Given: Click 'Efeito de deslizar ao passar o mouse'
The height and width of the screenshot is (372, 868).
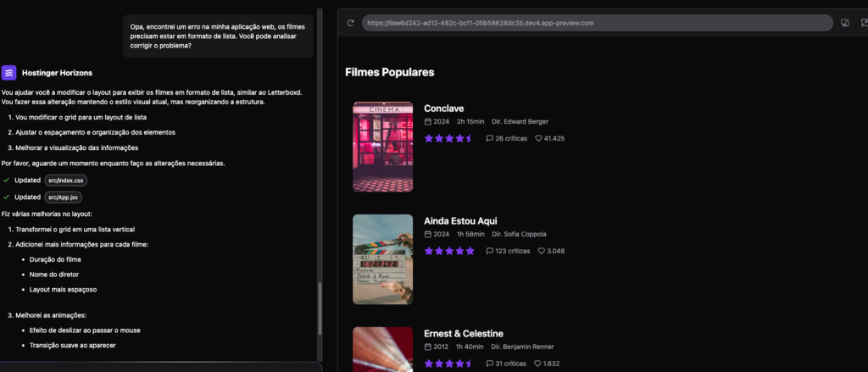Looking at the screenshot, I should [x=85, y=330].
